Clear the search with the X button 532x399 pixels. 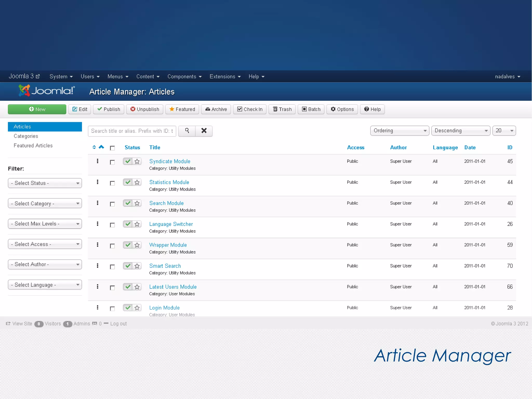tap(204, 131)
